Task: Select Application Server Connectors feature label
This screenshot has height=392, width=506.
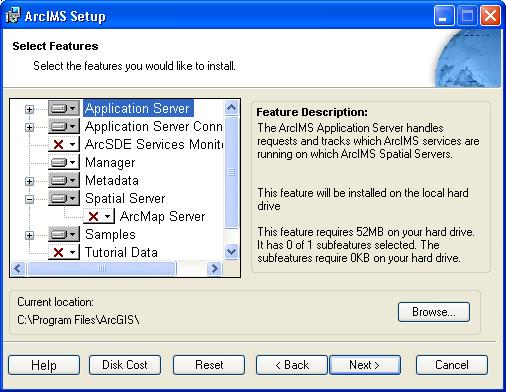Action: pyautogui.click(x=153, y=126)
